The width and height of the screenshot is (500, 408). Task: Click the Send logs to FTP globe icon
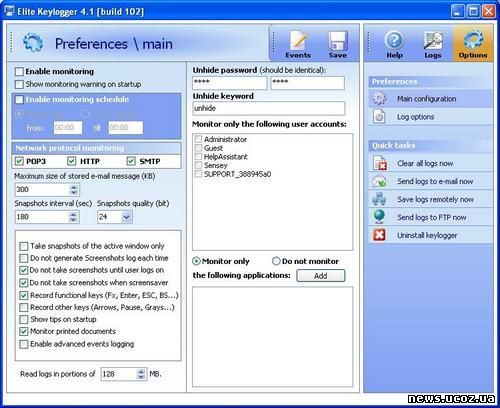(380, 217)
